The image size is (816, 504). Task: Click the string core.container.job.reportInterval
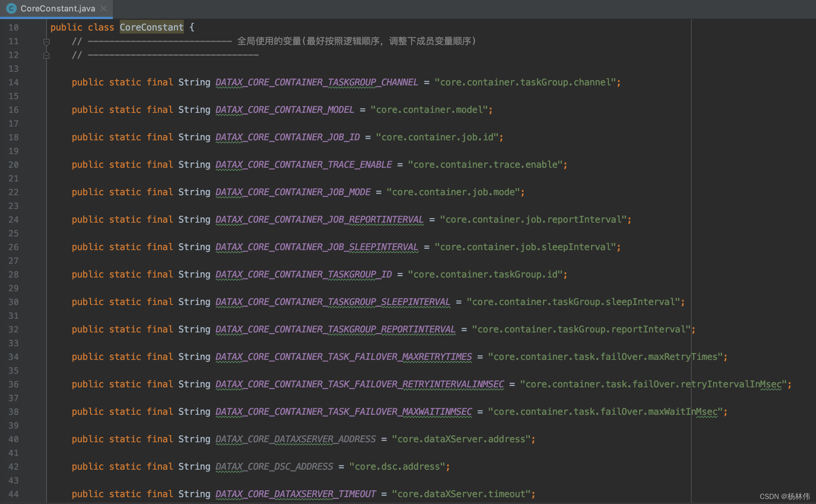[x=534, y=219]
